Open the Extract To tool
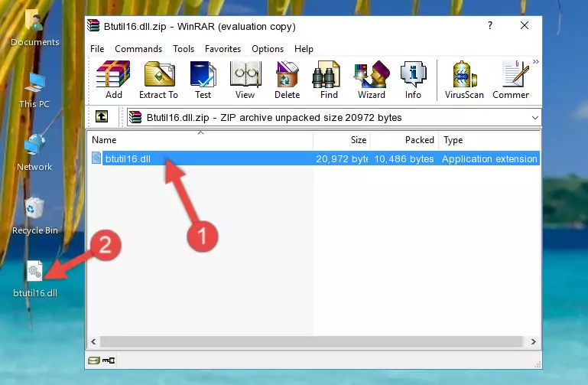Viewport: 588px width, 385px height. coord(158,80)
